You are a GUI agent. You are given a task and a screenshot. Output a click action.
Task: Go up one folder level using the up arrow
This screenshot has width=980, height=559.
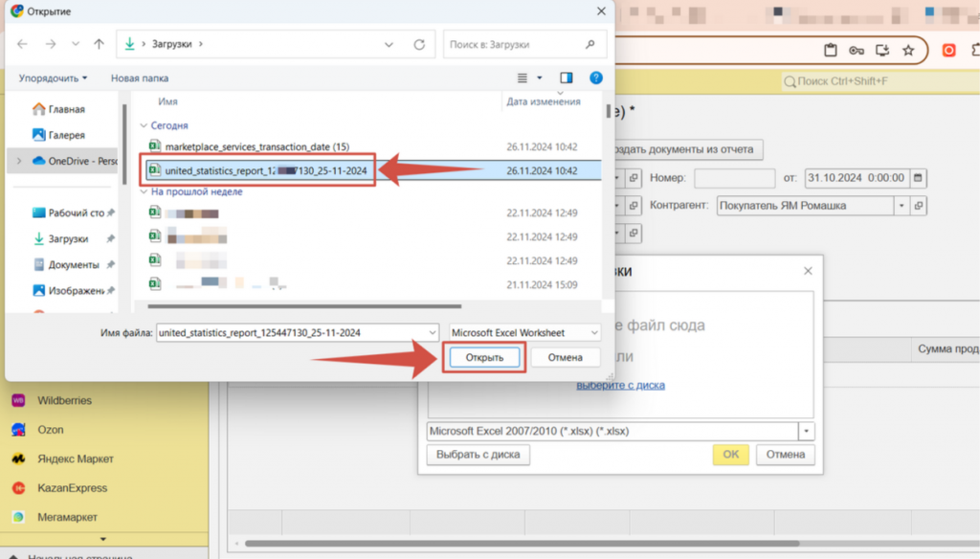pyautogui.click(x=99, y=44)
